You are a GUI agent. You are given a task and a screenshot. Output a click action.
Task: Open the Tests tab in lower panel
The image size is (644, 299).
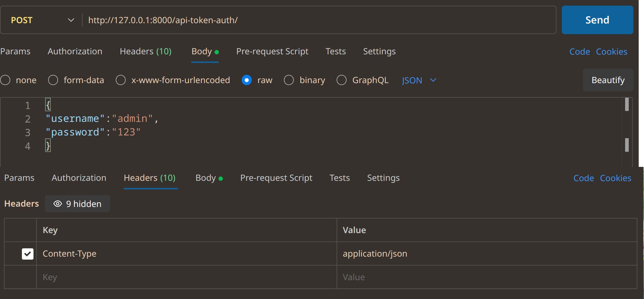(340, 178)
